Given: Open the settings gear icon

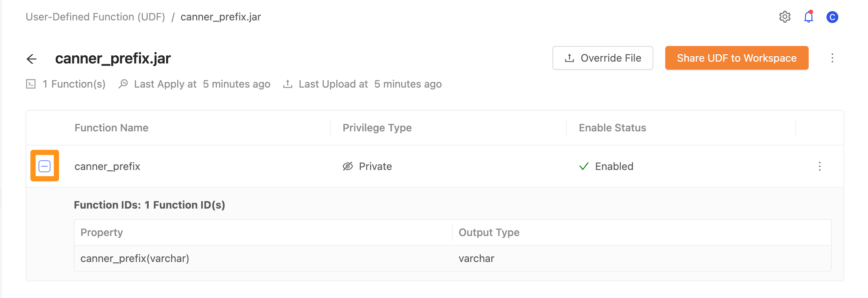Looking at the screenshot, I should 785,17.
